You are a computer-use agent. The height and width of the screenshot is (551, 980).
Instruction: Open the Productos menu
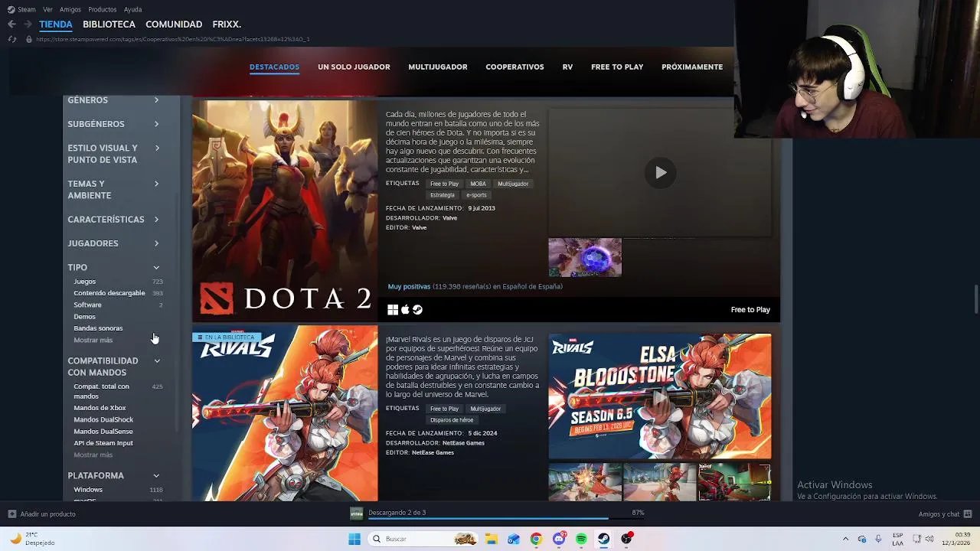point(102,9)
